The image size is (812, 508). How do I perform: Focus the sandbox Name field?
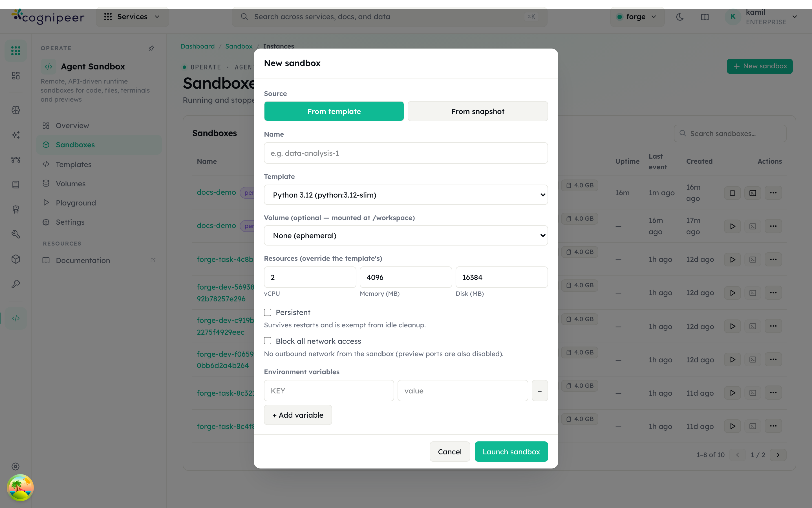pos(406,153)
